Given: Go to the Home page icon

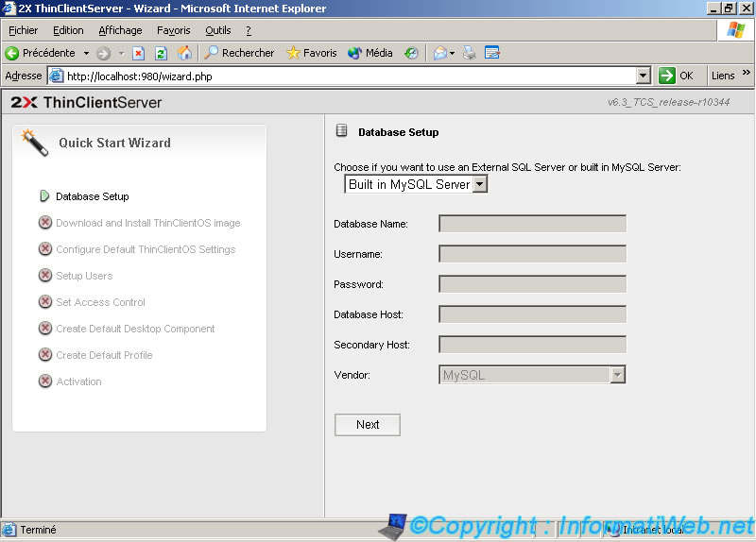Looking at the screenshot, I should tap(184, 53).
